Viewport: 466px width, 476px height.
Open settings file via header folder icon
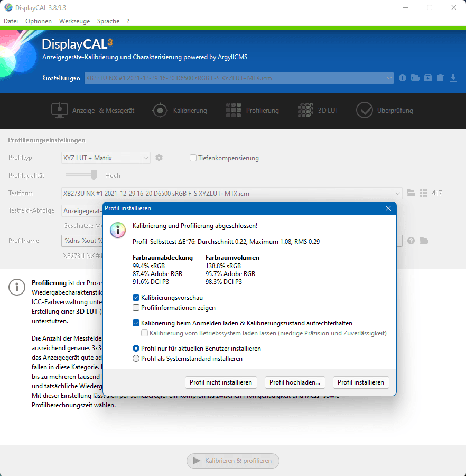(415, 78)
